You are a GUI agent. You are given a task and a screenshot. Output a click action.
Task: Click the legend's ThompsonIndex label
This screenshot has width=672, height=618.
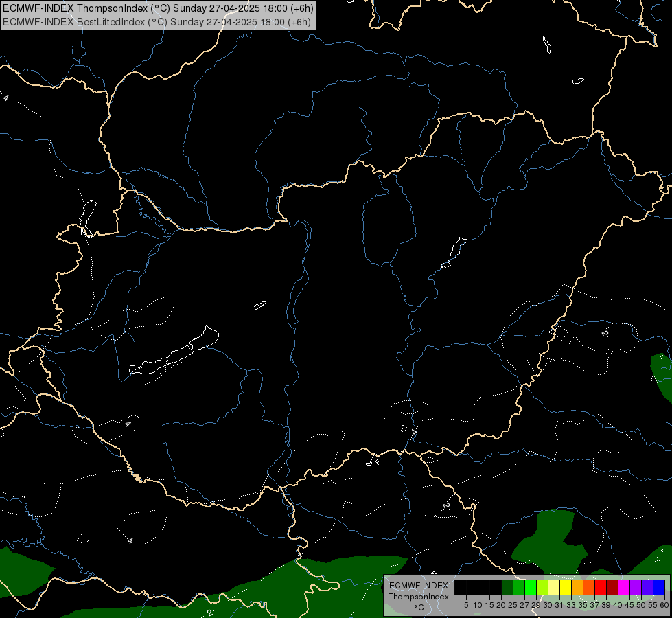(x=418, y=597)
